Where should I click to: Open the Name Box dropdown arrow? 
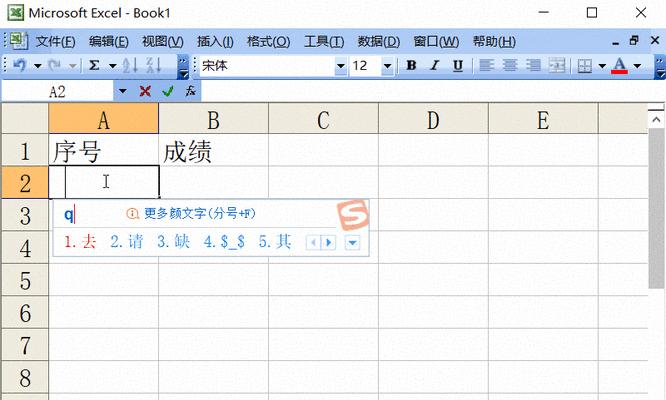coord(122,91)
